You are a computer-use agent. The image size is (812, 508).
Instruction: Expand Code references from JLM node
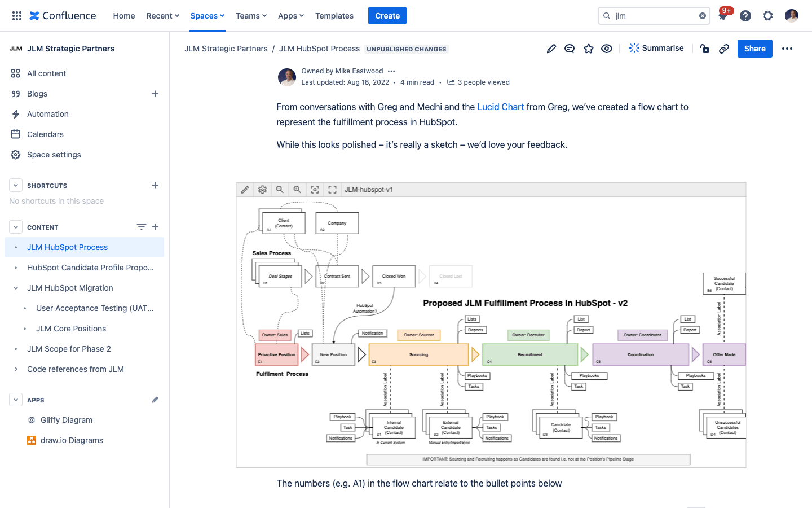16,369
